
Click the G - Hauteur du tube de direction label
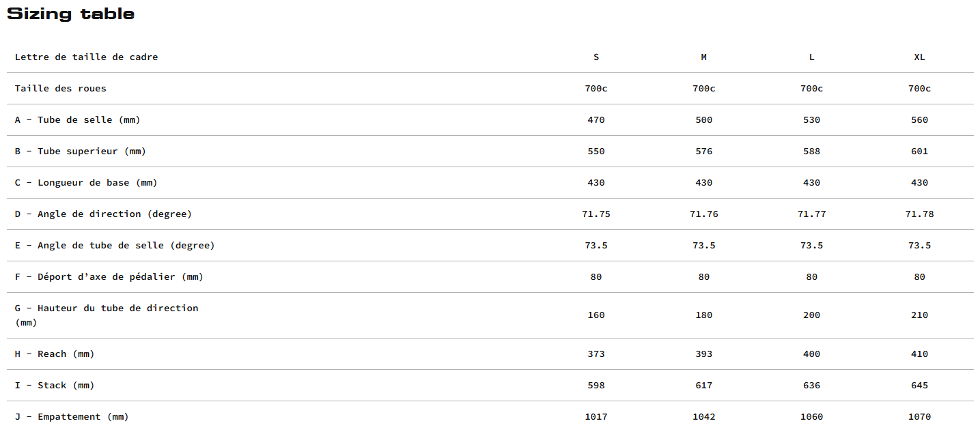[x=107, y=315]
